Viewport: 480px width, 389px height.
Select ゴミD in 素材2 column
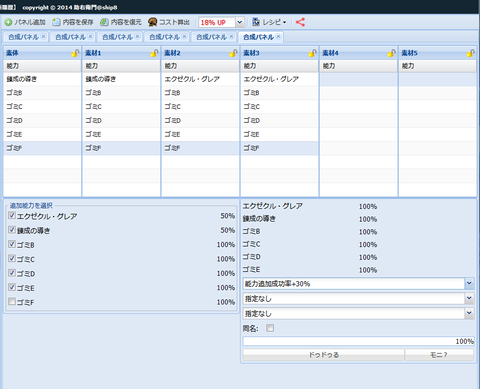pos(200,120)
